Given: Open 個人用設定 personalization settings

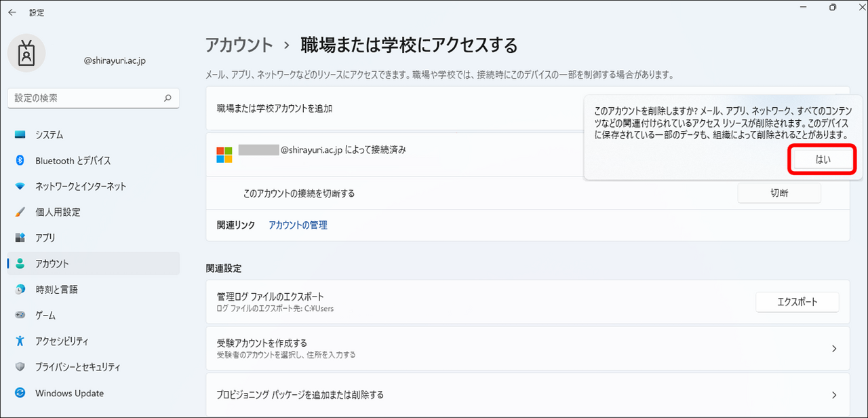Looking at the screenshot, I should point(58,212).
